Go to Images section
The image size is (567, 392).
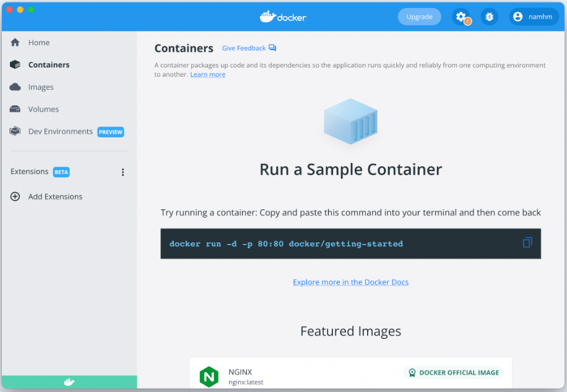coord(41,87)
